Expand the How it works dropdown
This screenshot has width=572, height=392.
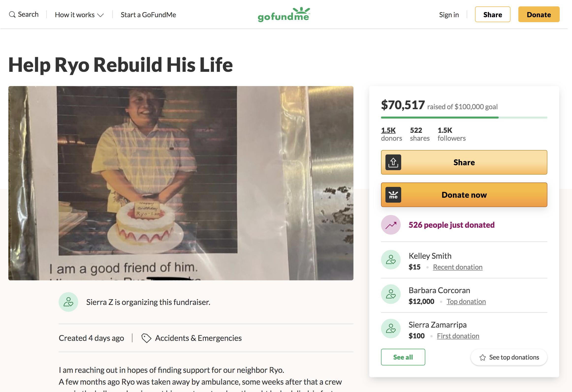click(x=79, y=15)
